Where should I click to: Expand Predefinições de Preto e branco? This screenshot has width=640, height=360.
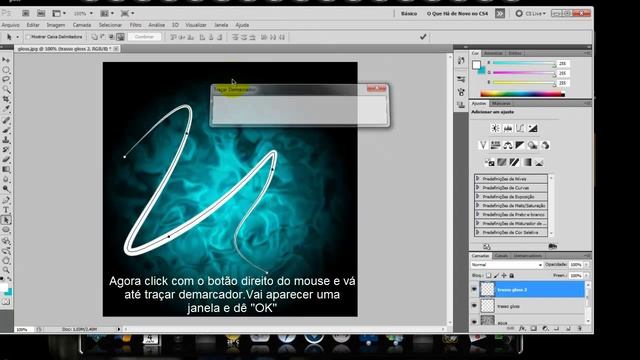[x=478, y=214]
